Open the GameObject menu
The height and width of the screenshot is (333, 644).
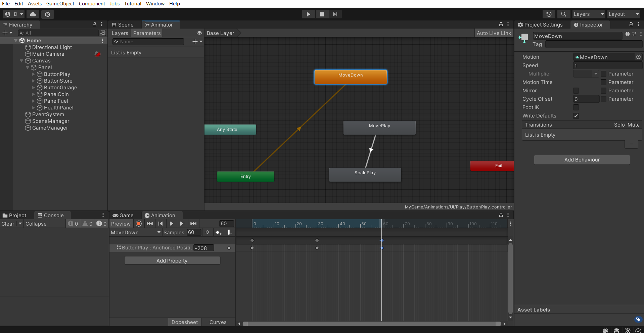click(x=60, y=4)
